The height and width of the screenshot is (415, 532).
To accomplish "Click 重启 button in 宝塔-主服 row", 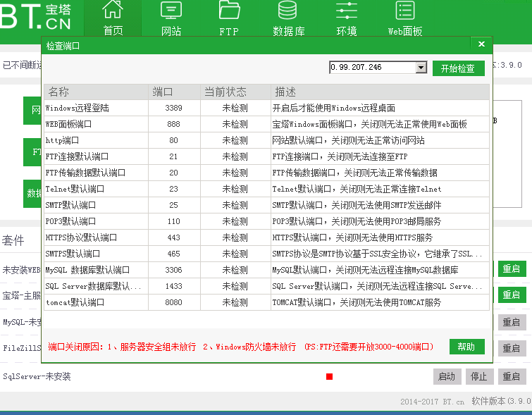I will pos(512,295).
